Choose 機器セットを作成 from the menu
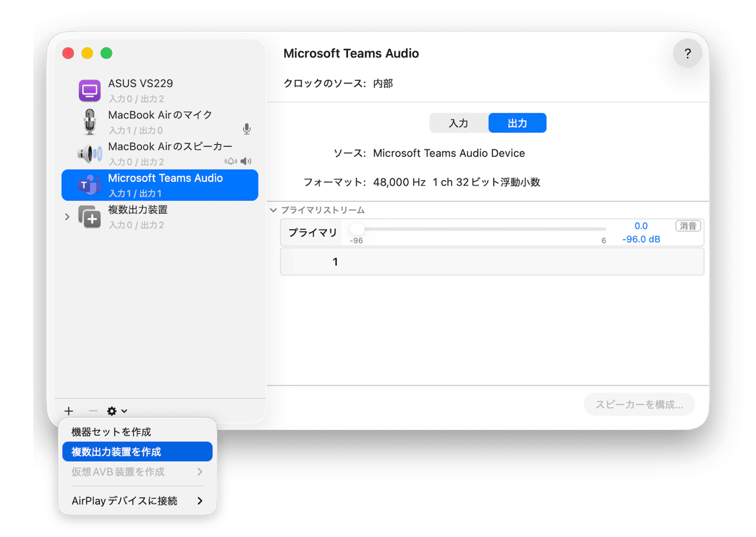The height and width of the screenshot is (537, 756). pyautogui.click(x=137, y=432)
